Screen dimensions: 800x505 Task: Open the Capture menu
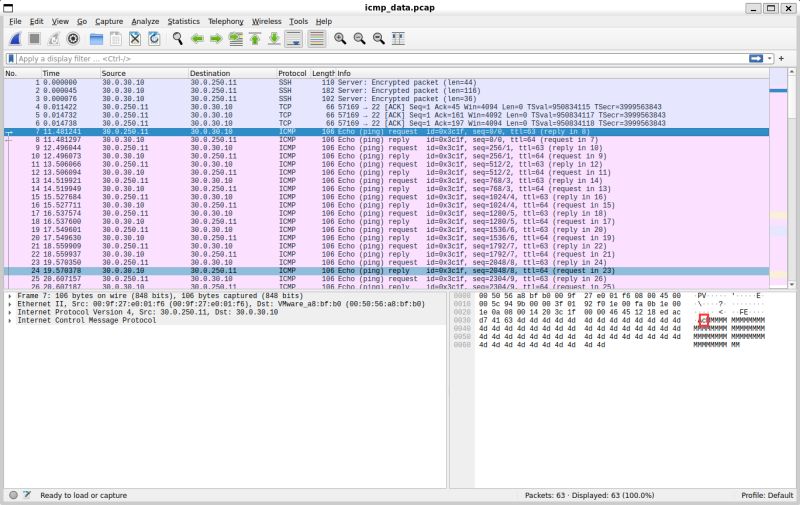pos(109,21)
